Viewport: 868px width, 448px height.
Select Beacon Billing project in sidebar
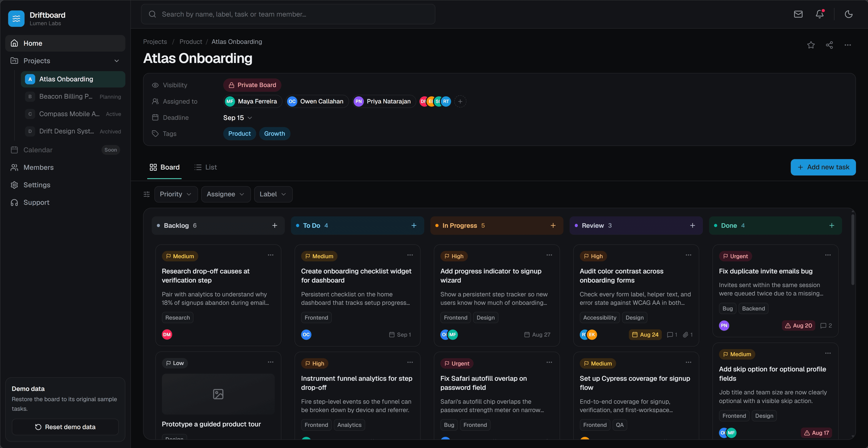73,96
